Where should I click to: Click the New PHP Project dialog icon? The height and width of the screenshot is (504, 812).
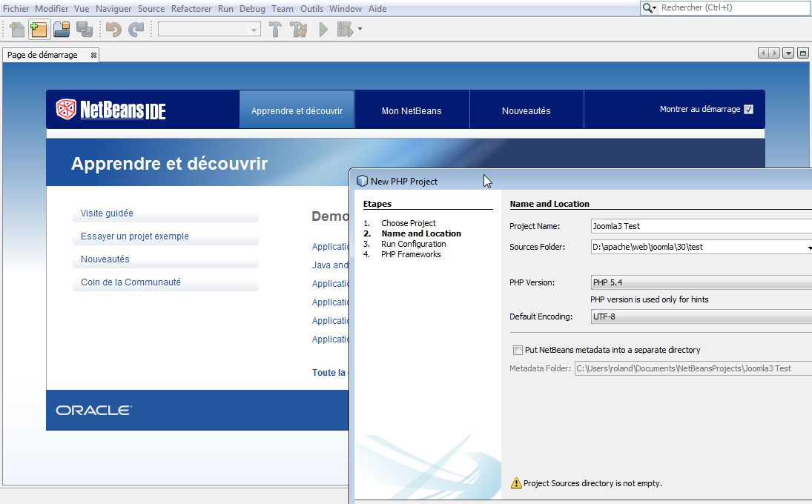click(x=363, y=181)
